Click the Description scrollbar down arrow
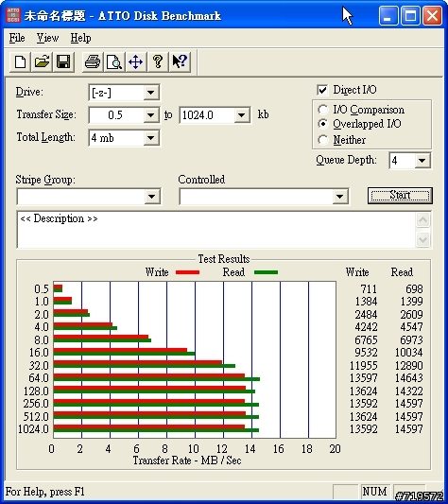This screenshot has width=448, height=504. click(422, 239)
